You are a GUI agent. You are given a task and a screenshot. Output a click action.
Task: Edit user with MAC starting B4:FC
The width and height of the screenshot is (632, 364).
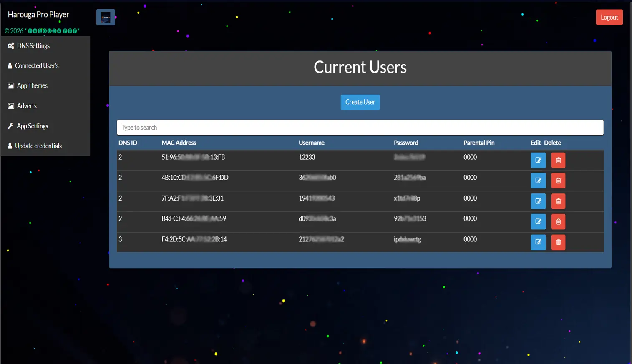coord(538,221)
